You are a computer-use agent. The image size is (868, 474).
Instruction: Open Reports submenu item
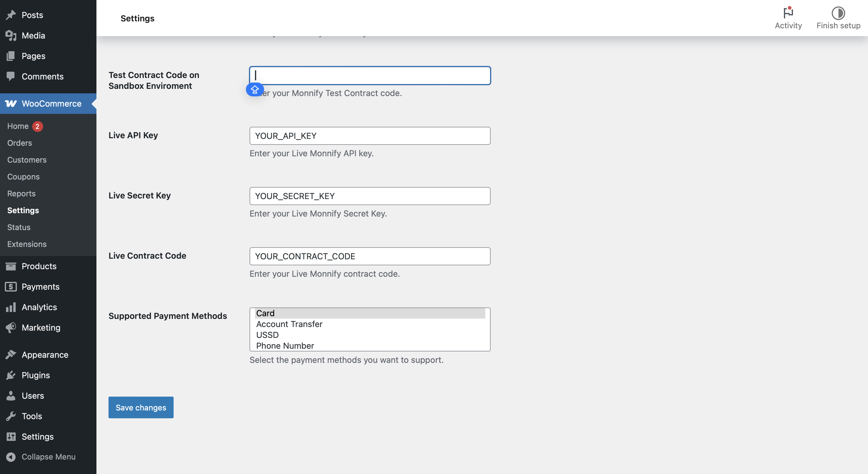click(x=22, y=194)
